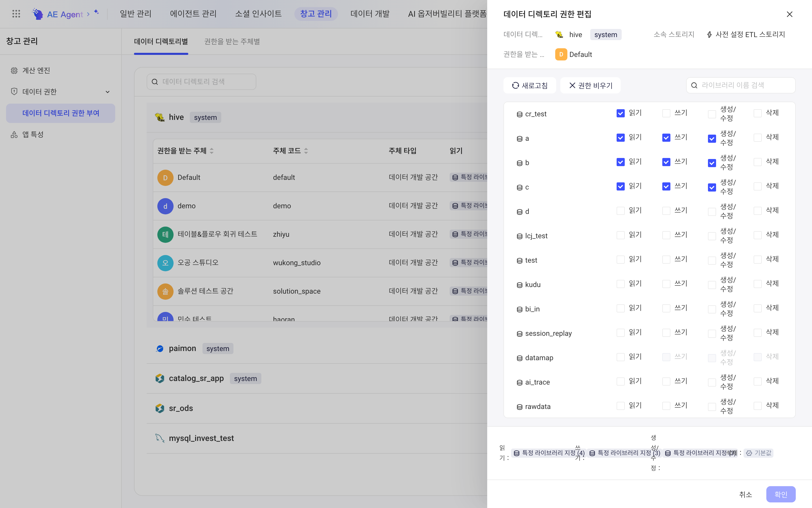Close the 데이터 디렉토리 권한 편집 panel
812x508 pixels.
[x=789, y=14]
